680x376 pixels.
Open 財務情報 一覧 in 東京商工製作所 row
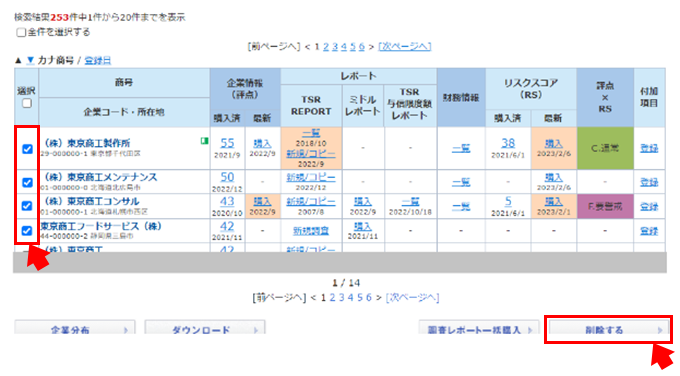461,148
